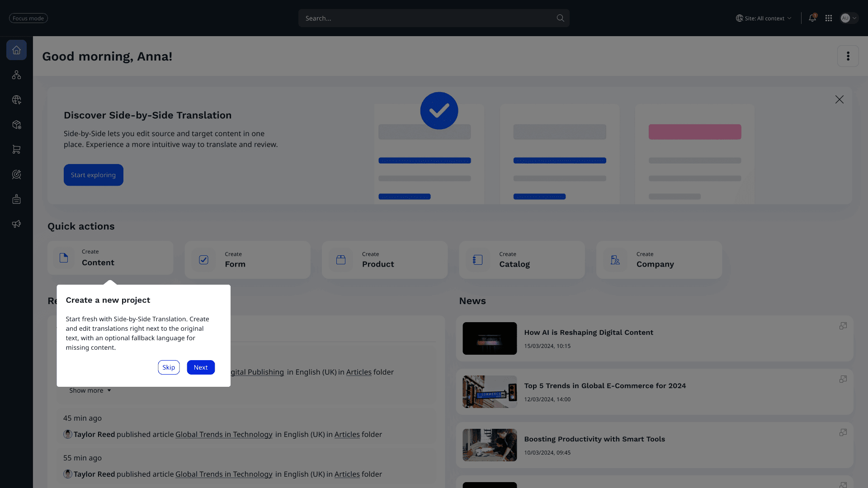Skip the onboarding tooltip
This screenshot has height=488, width=868.
click(169, 367)
